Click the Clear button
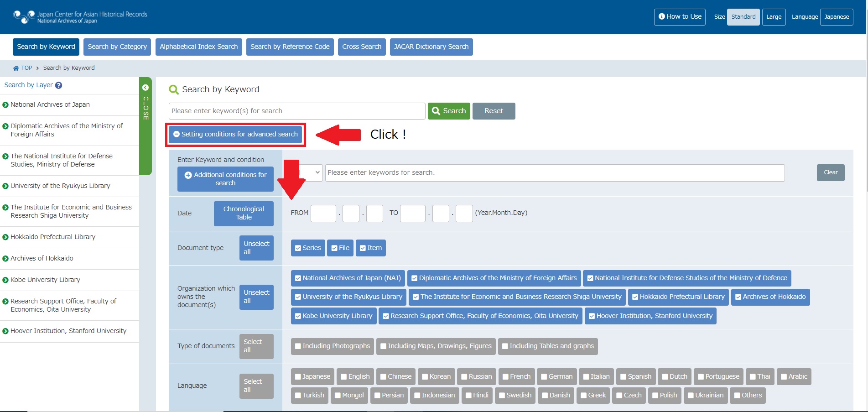 (831, 172)
